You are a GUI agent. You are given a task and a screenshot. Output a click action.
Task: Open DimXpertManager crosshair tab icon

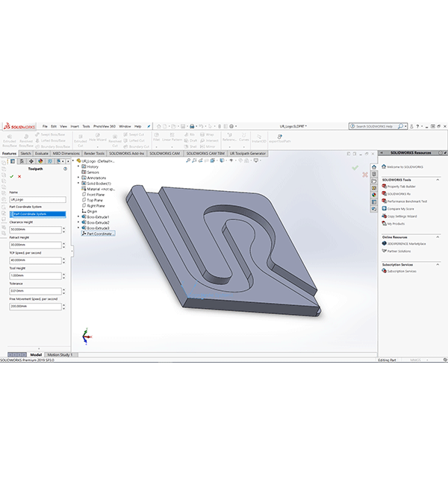pos(31,161)
